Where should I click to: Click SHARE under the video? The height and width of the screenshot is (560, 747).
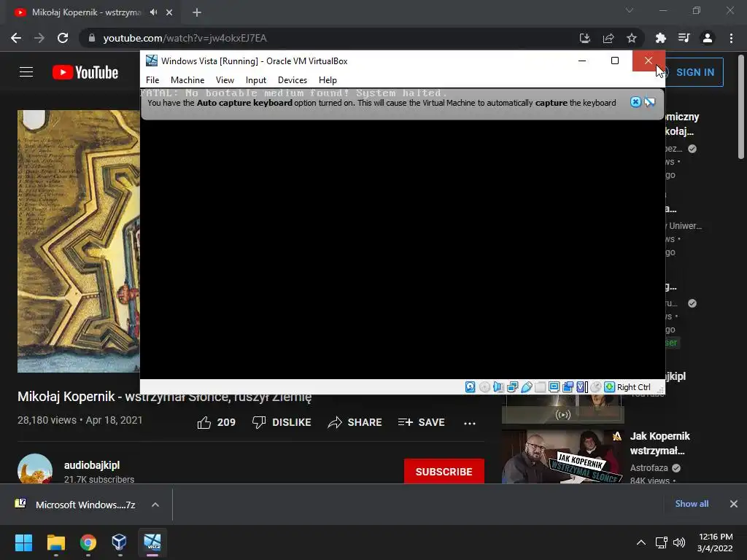click(x=355, y=422)
